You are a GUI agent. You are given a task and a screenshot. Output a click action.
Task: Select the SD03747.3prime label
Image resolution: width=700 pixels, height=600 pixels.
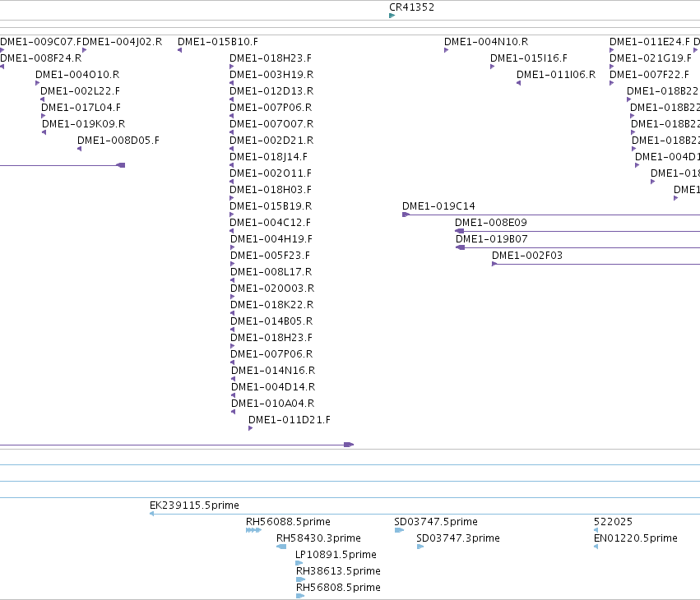pos(458,538)
